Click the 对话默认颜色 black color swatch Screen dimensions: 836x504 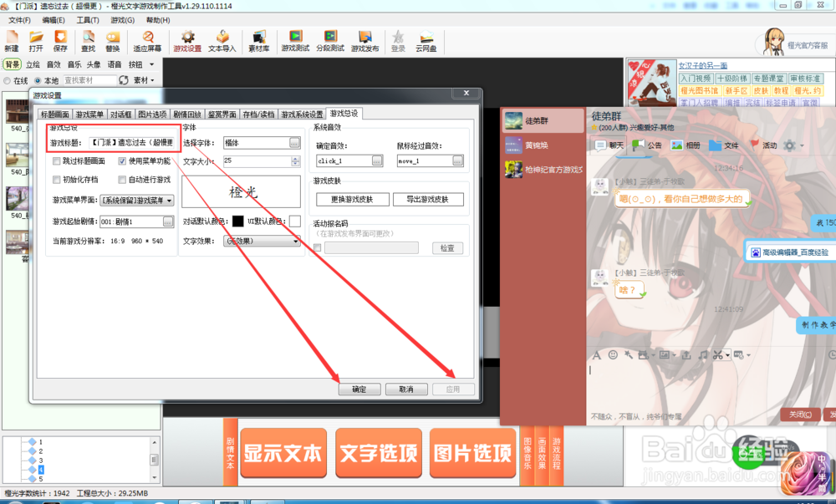237,221
